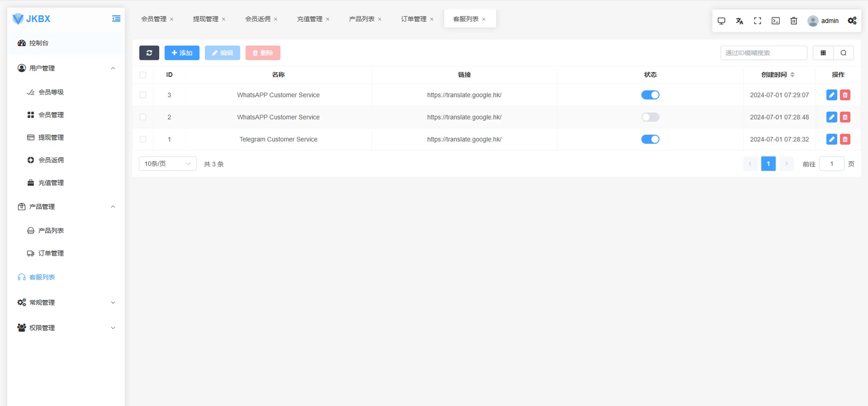
Task: Enable the status switch for row ID 2
Action: pyautogui.click(x=650, y=117)
